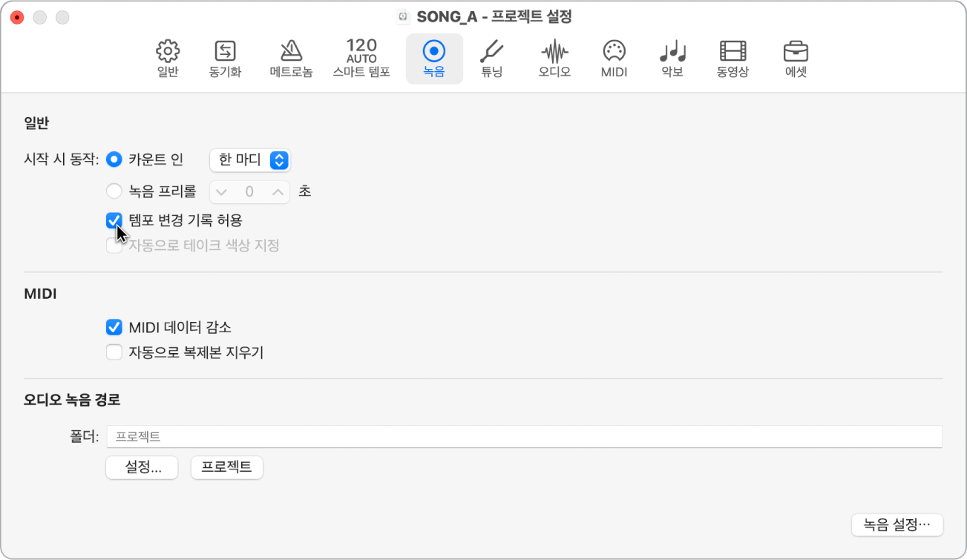Increase the 녹음 프리롤 seconds stepper
967x560 pixels.
(x=278, y=192)
